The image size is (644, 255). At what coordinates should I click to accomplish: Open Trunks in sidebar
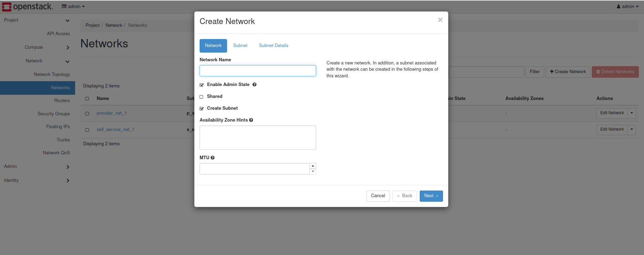[x=63, y=140]
